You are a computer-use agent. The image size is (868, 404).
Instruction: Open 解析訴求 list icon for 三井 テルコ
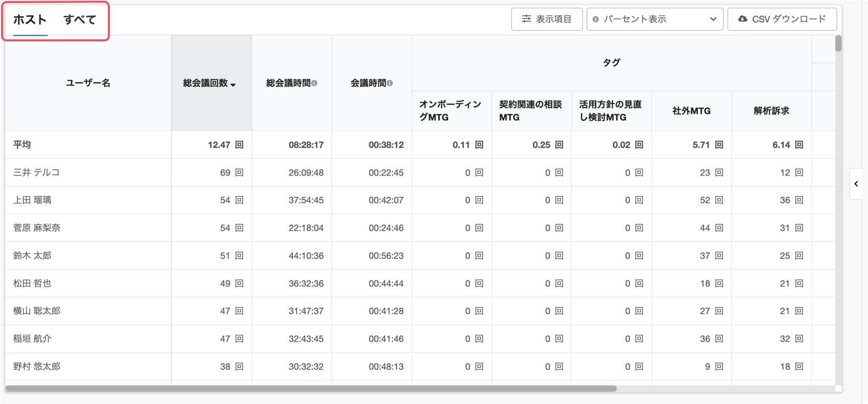click(x=799, y=172)
